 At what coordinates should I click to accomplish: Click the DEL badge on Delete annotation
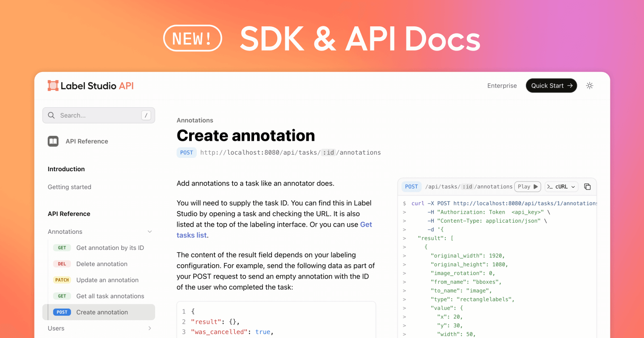62,263
